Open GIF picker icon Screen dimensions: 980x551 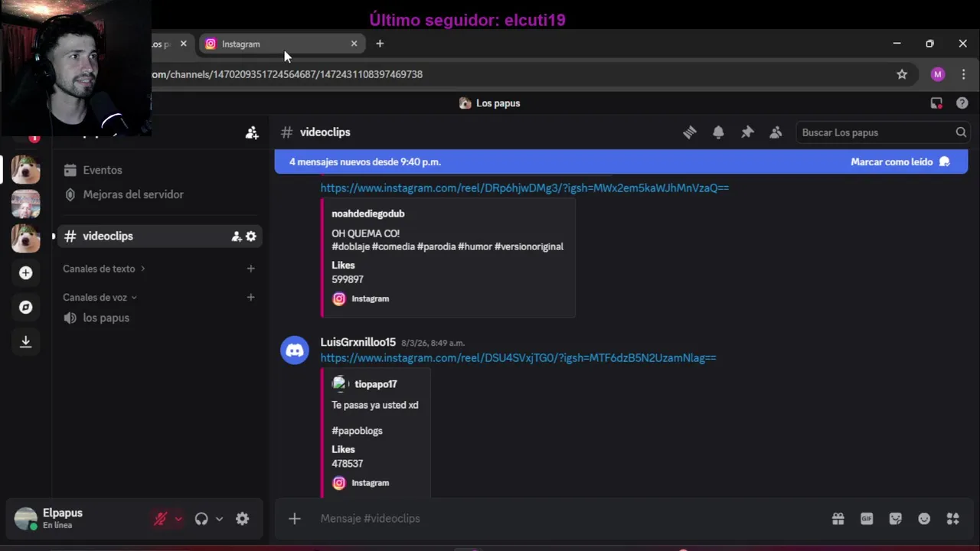pyautogui.click(x=867, y=519)
